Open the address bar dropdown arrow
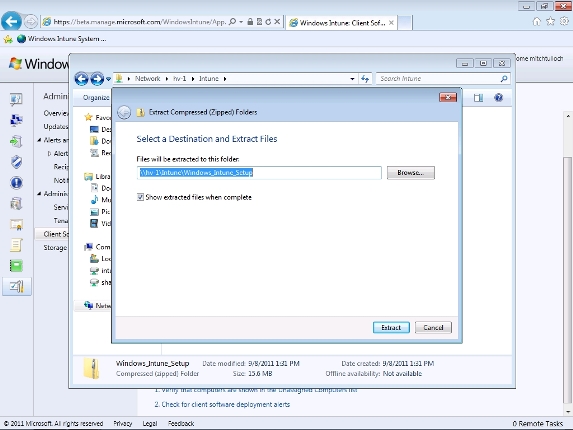 coord(241,22)
